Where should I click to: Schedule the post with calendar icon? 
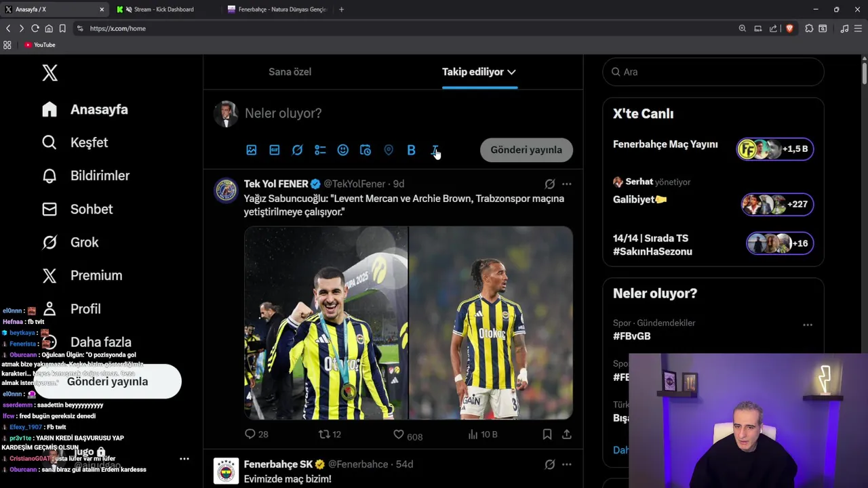click(366, 150)
